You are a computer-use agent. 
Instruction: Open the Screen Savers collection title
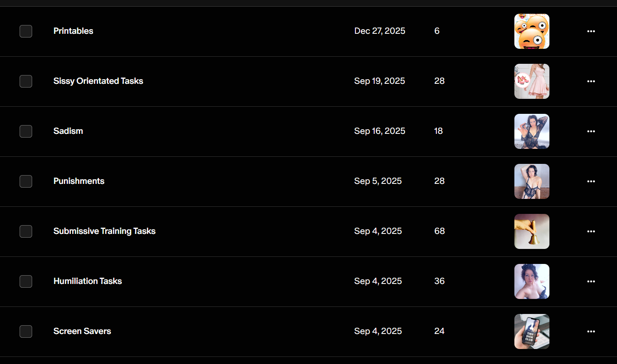(x=82, y=331)
